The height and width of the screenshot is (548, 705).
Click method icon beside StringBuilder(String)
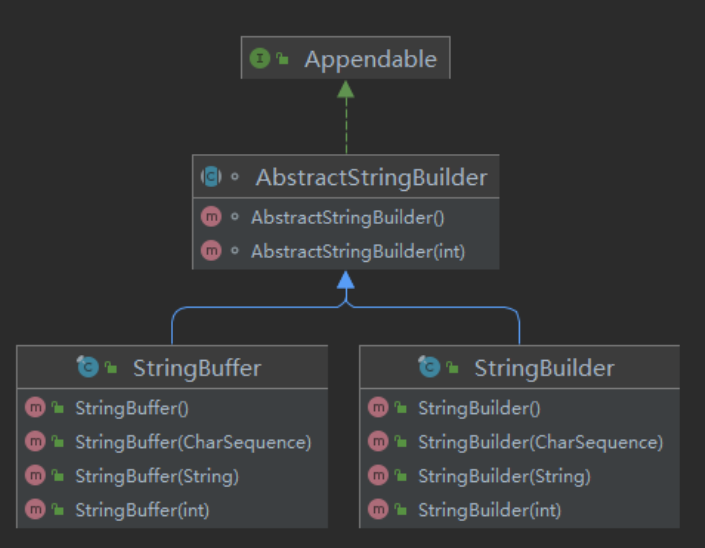click(x=378, y=476)
